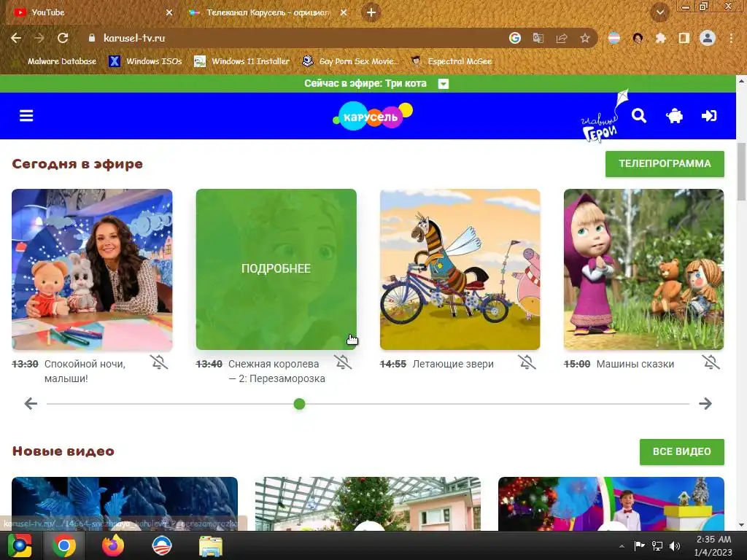This screenshot has width=747, height=560.
Task: Open the Машины сказки title link
Action: point(635,364)
